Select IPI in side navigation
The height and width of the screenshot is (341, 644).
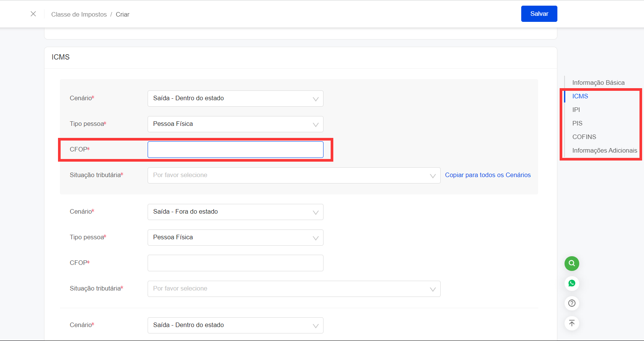pos(576,110)
